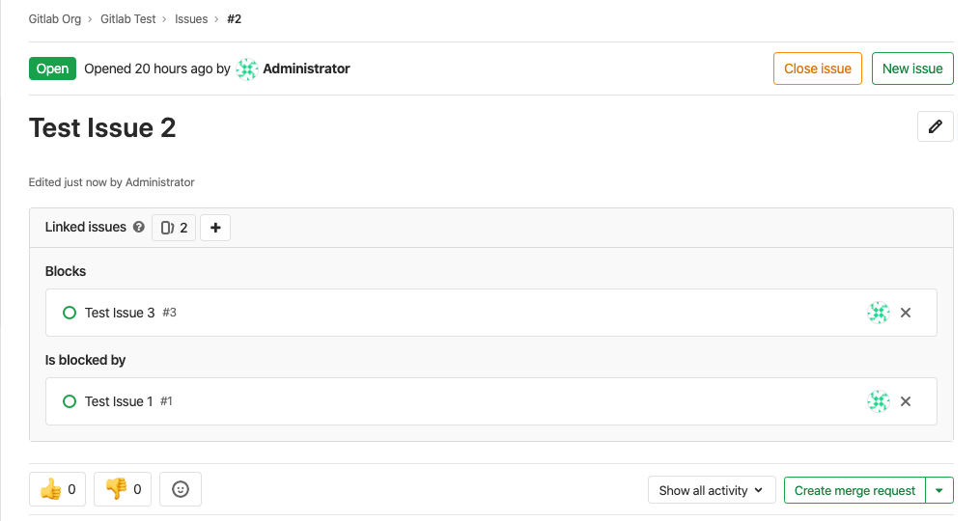Click assignee avatar on Test Issue 1 row
The height and width of the screenshot is (521, 980).
[878, 401]
